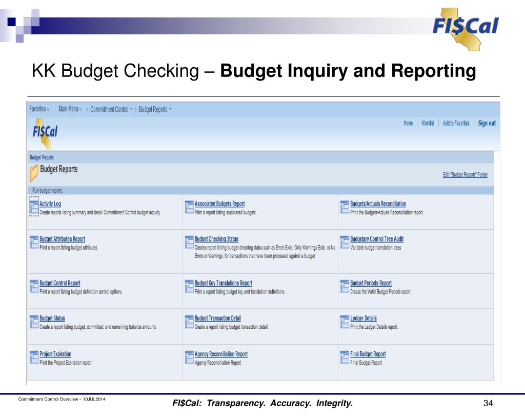Click the Sign out link

click(x=487, y=123)
